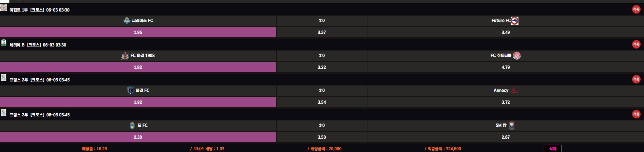Click the 파리 FC shield logo
The height and width of the screenshot is (152, 644).
point(130,91)
